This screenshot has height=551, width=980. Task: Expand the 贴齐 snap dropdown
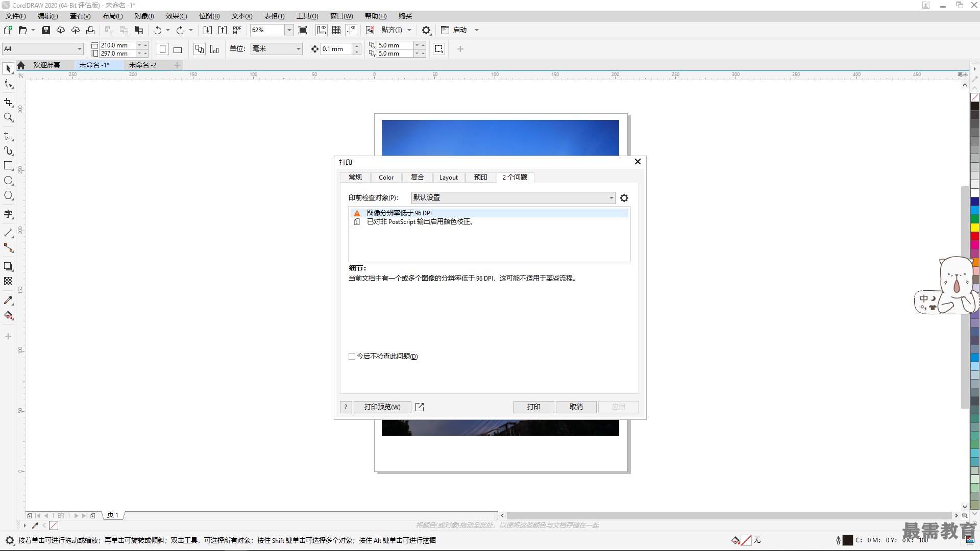pyautogui.click(x=409, y=30)
